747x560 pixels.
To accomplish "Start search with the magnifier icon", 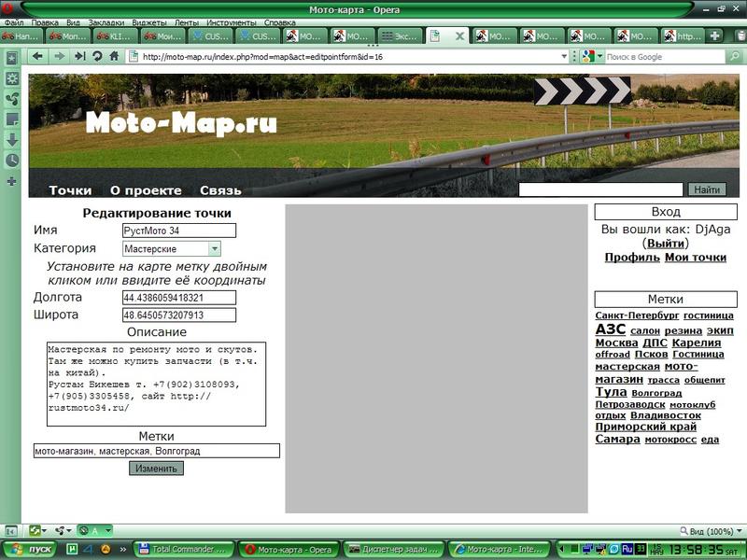I will (x=734, y=57).
